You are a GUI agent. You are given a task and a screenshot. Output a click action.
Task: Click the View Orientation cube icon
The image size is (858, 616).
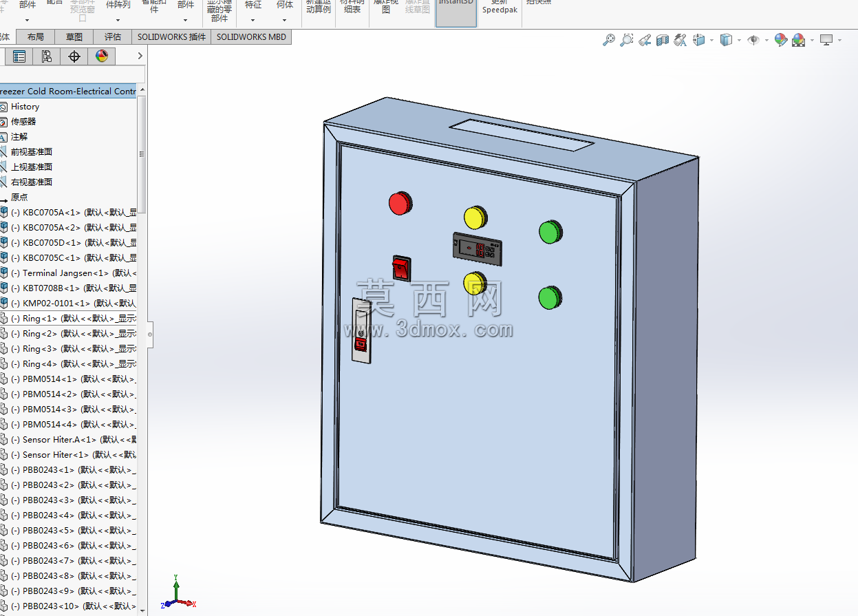pyautogui.click(x=699, y=40)
